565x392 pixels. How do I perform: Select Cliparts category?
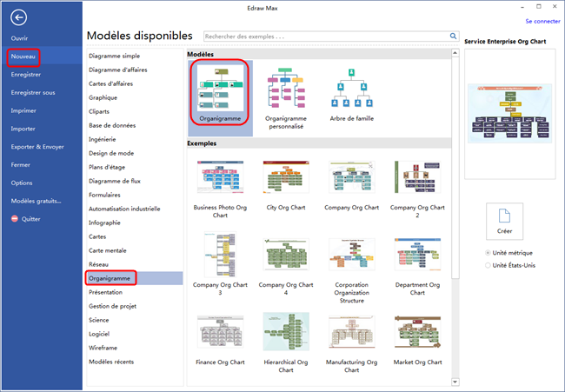pos(99,112)
